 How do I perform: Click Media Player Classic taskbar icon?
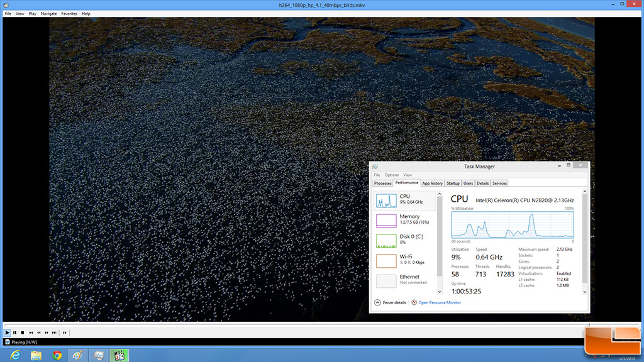point(118,355)
